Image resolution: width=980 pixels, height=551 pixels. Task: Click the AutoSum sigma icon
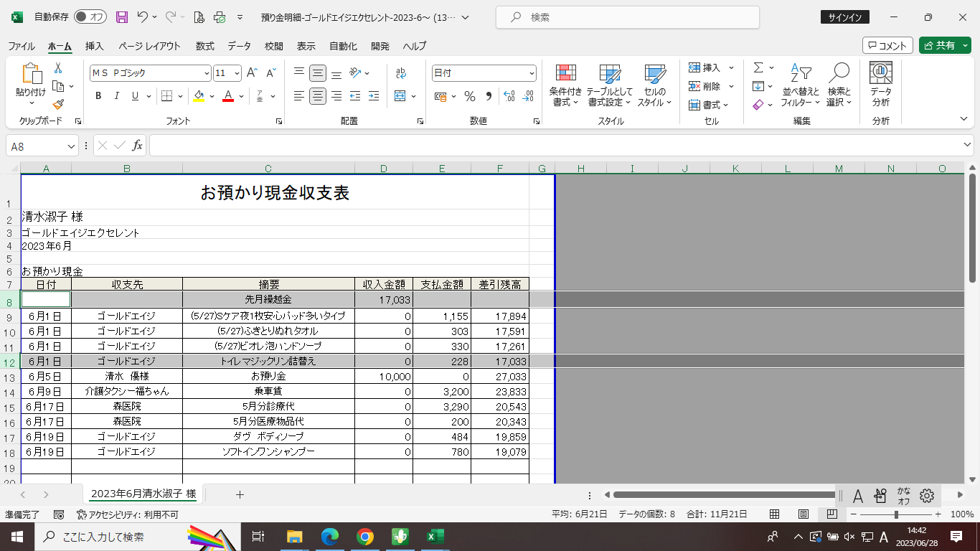pyautogui.click(x=758, y=67)
